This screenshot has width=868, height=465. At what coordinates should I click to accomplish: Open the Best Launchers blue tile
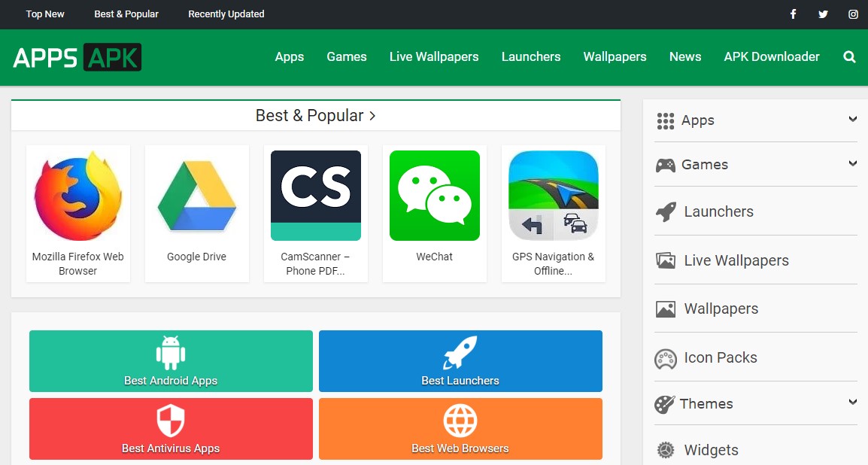coord(460,361)
